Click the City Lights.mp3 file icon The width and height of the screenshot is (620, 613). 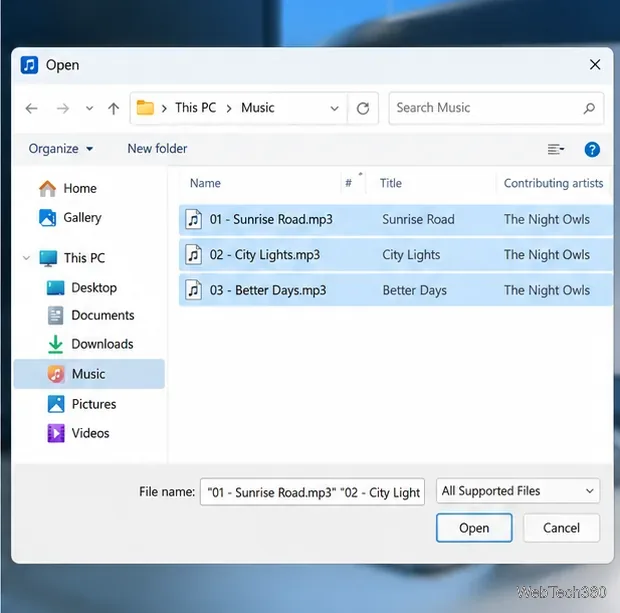click(x=193, y=255)
